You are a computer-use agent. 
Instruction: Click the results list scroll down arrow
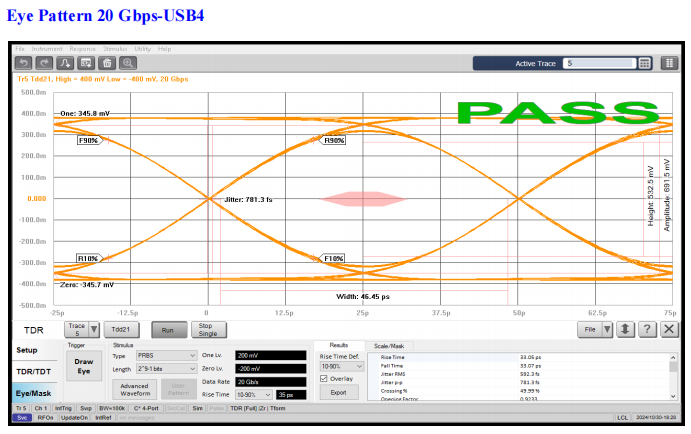(x=673, y=396)
